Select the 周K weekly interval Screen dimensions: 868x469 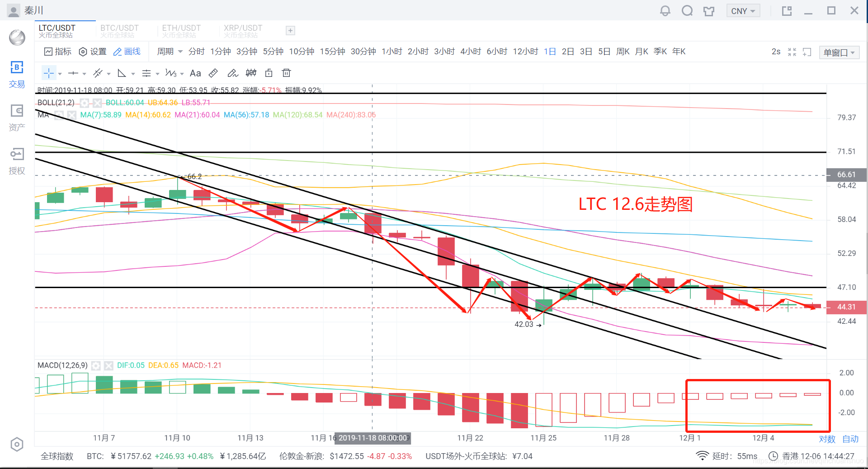tap(623, 52)
